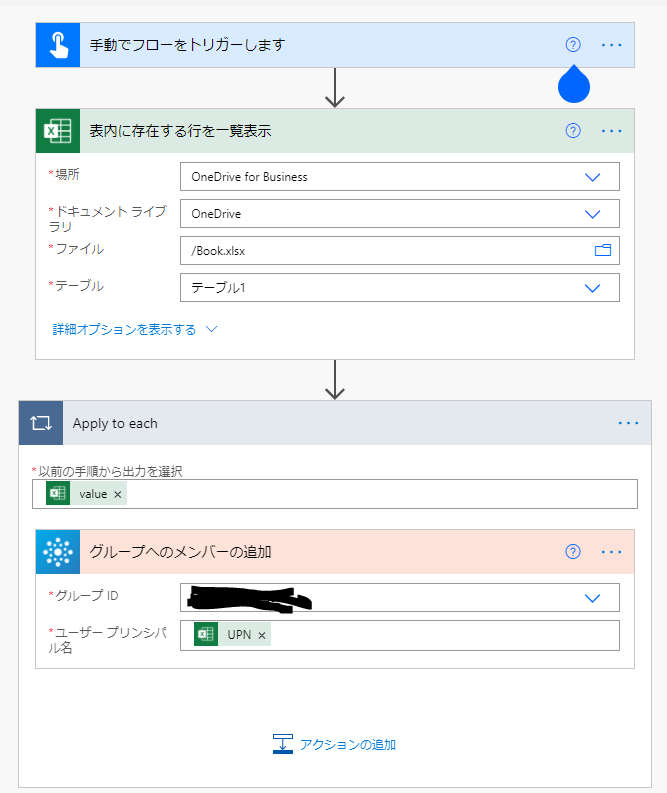Open the file picker folder icon
The image size is (667, 793).
click(603, 250)
